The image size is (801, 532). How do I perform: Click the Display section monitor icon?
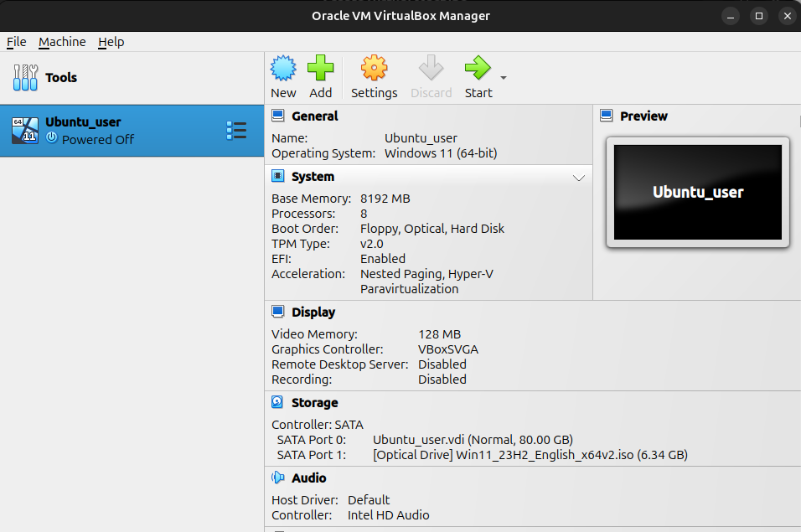[x=278, y=312]
